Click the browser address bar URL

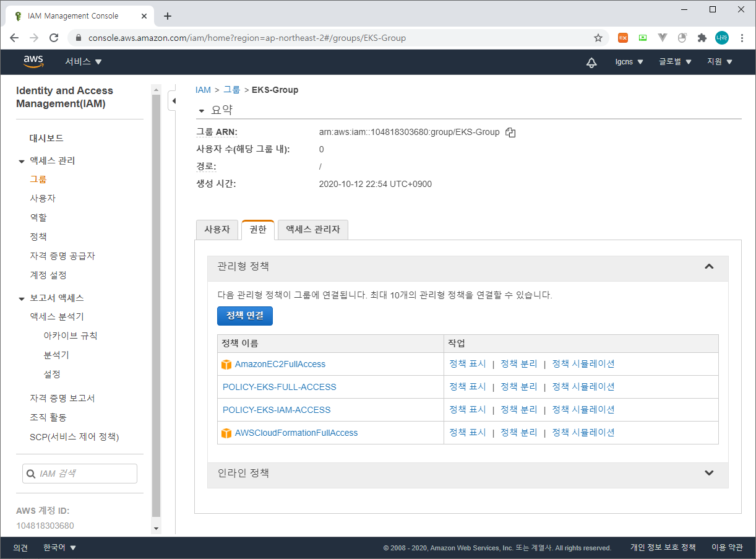click(x=247, y=38)
